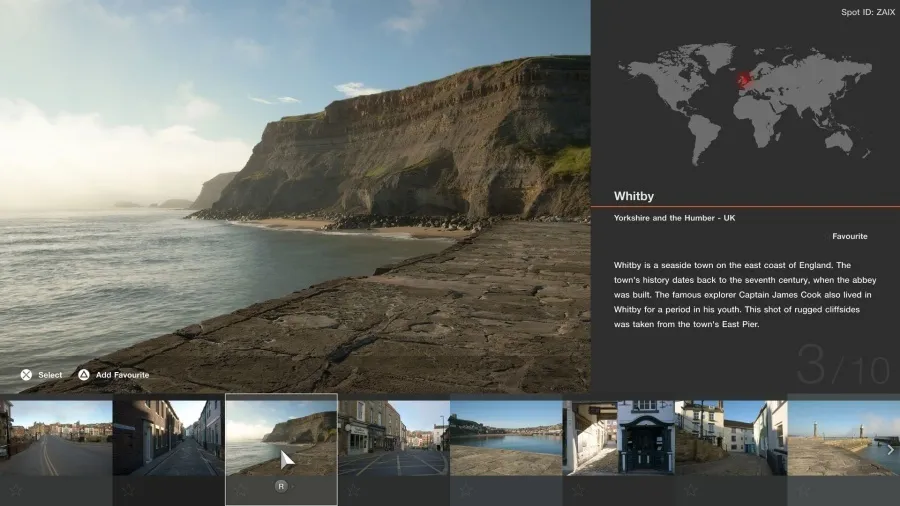900x506 pixels.
Task: Toggle favourite star under the brick alley thumbnail
Action: tap(128, 490)
